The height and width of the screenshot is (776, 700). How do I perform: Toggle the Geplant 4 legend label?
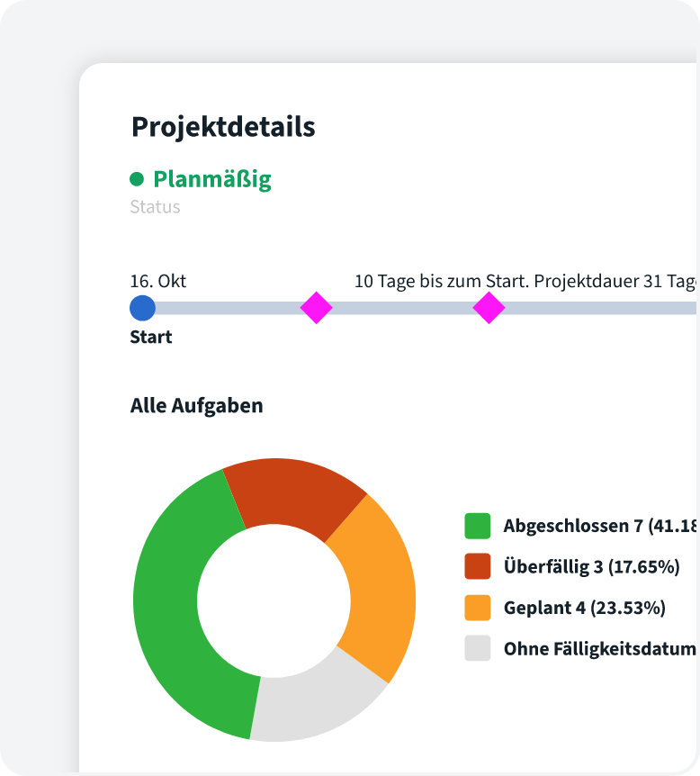[584, 608]
